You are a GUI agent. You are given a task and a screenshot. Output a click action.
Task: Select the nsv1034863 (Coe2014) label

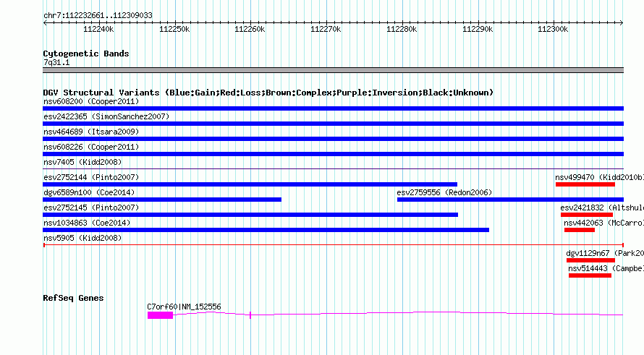point(87,223)
